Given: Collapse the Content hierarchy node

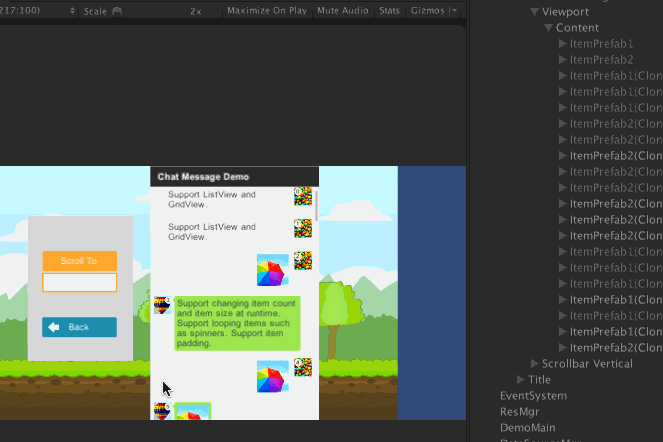Looking at the screenshot, I should click(x=548, y=28).
